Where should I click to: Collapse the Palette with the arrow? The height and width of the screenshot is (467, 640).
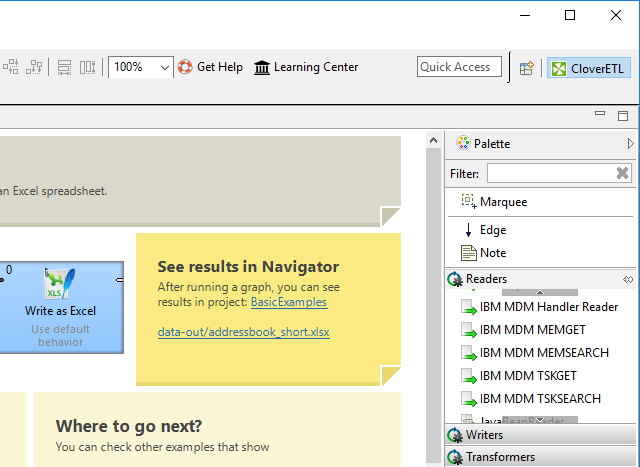click(x=630, y=144)
